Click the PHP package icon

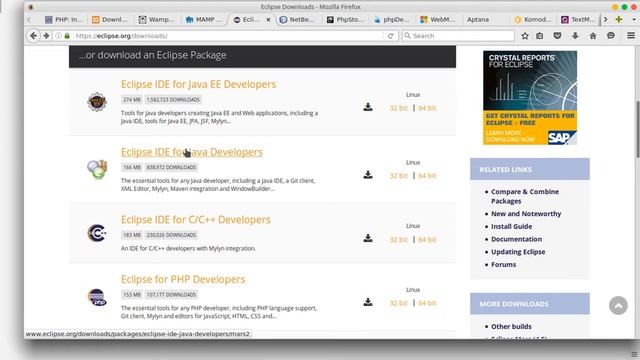(97, 297)
